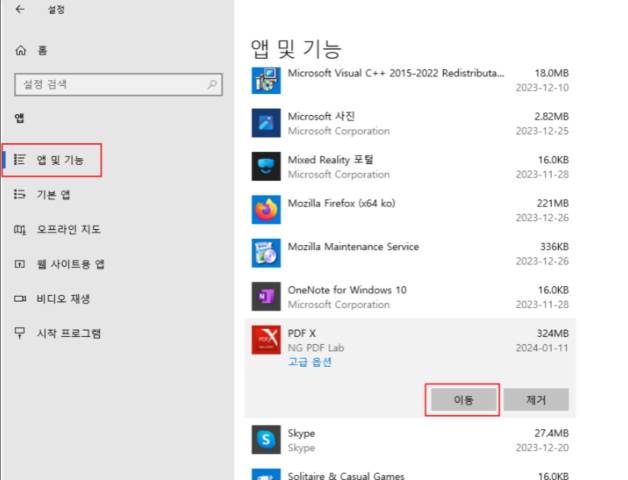Image resolution: width=628 pixels, height=480 pixels.
Task: Click the PDF X app icon
Action: tap(266, 340)
